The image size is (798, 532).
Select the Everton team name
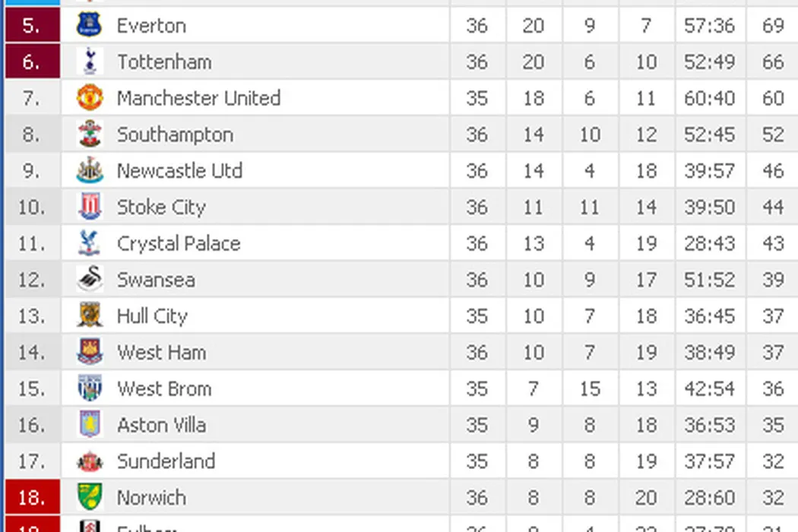(x=151, y=25)
